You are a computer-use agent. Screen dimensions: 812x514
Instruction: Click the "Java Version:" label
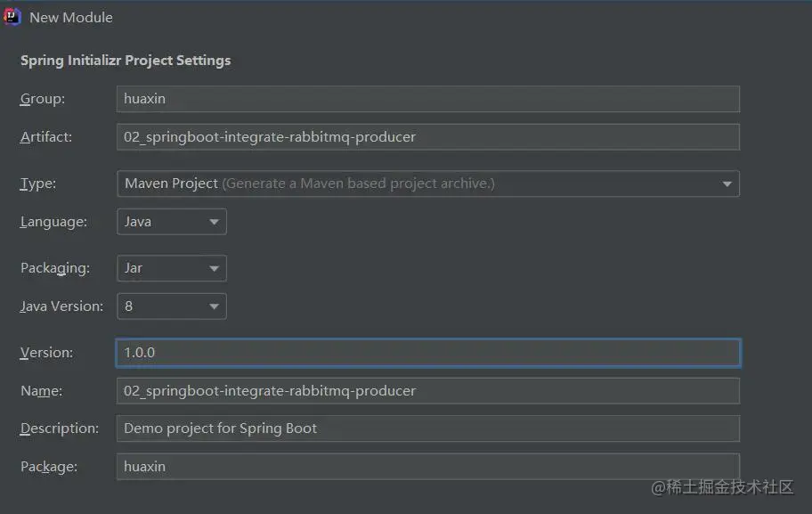61,306
